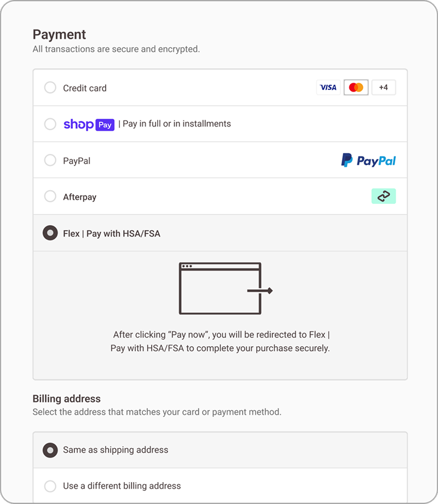Click the Flex | Pay with HSA/FSA label
The height and width of the screenshot is (504, 438).
point(112,234)
